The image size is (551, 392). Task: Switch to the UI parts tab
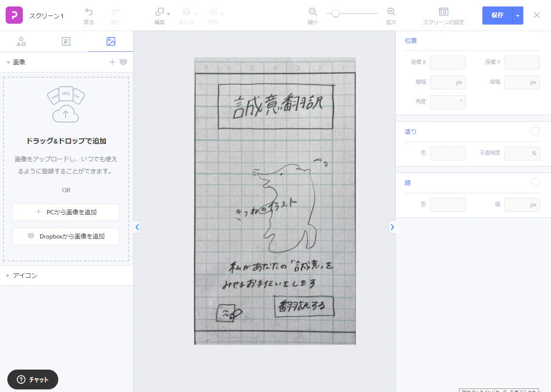[66, 41]
